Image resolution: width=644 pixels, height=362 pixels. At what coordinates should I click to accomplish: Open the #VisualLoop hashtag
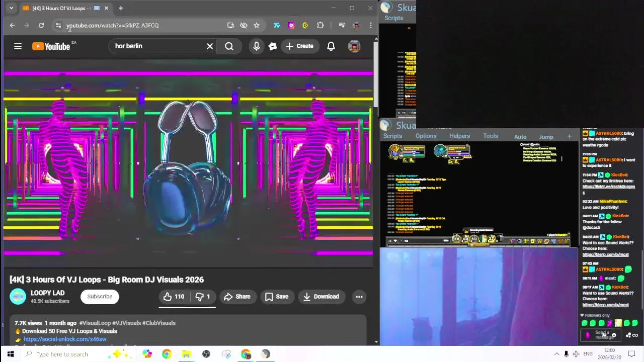pos(95,323)
